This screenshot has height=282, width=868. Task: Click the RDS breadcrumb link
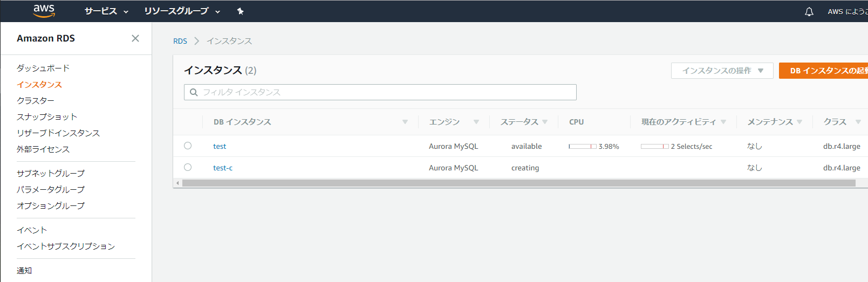point(180,41)
